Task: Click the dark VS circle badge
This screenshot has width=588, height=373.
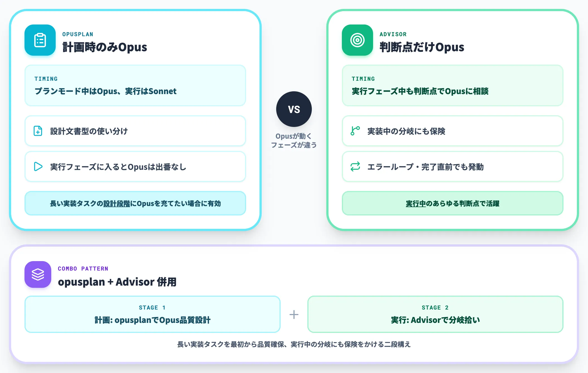Action: (294, 109)
